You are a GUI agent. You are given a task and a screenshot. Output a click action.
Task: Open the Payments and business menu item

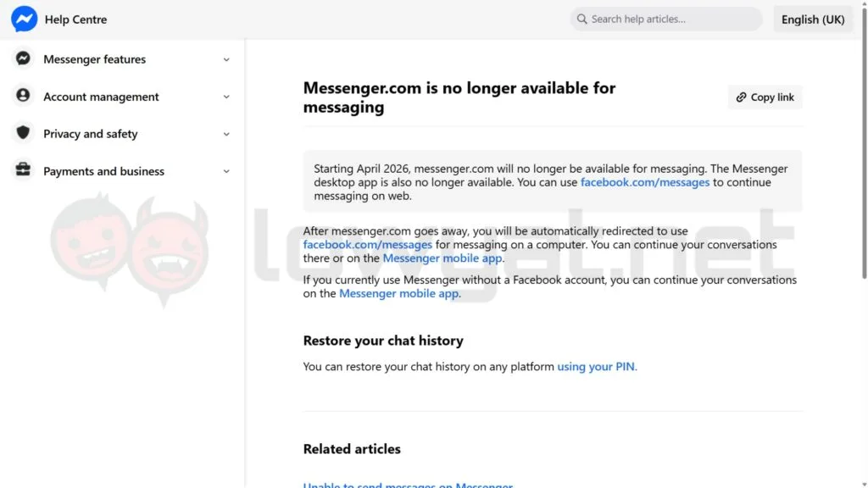tap(122, 171)
